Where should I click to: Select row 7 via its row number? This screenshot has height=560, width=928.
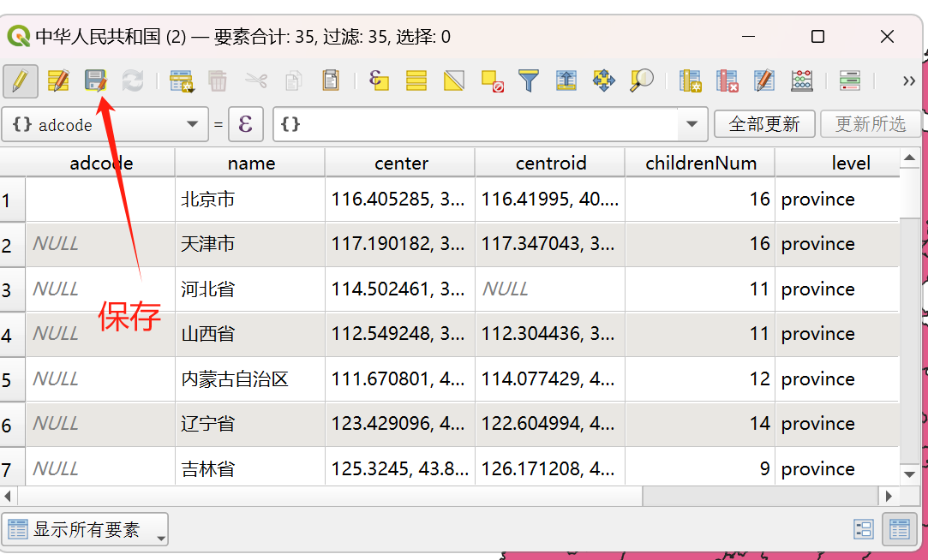pos(13,468)
